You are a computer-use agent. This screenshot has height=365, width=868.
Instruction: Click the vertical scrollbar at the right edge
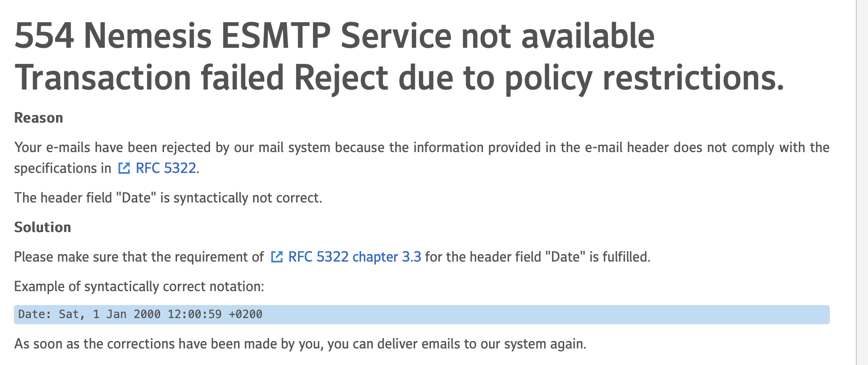(x=862, y=182)
